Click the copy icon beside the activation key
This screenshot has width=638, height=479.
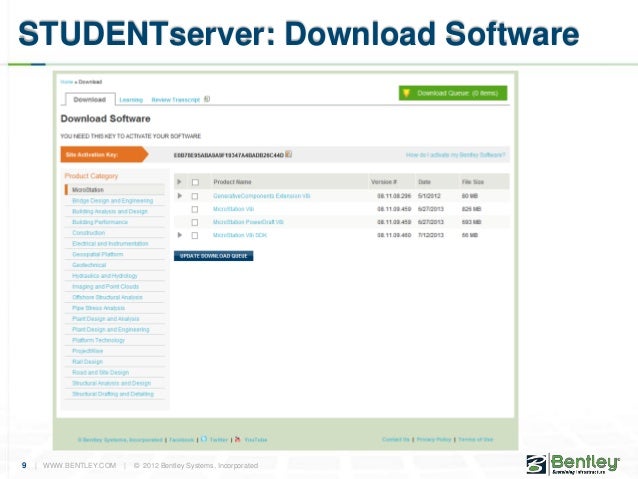pyautogui.click(x=288, y=154)
